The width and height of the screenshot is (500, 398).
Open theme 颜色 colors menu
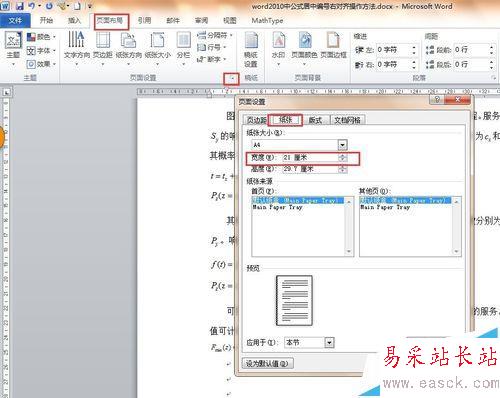tap(41, 37)
